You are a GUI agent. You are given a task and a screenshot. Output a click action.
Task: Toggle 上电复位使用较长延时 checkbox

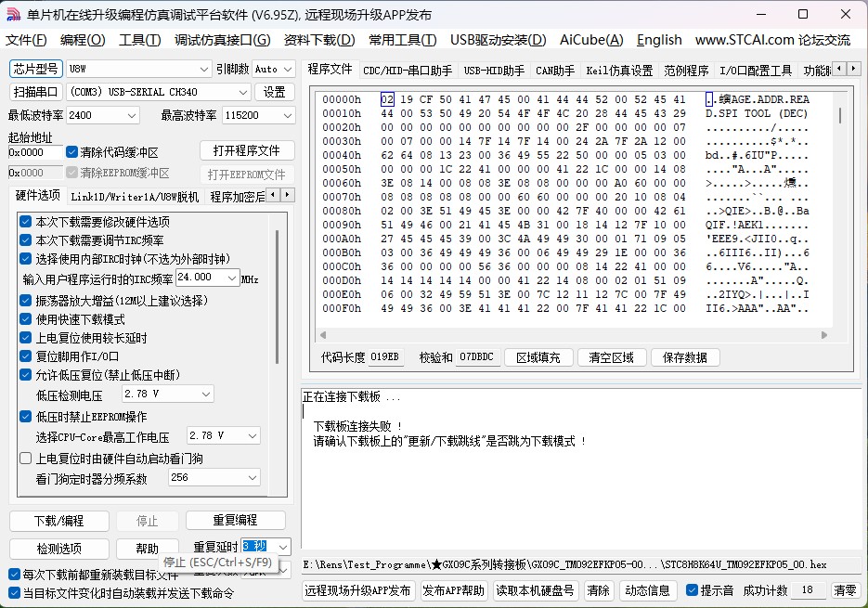click(25, 338)
